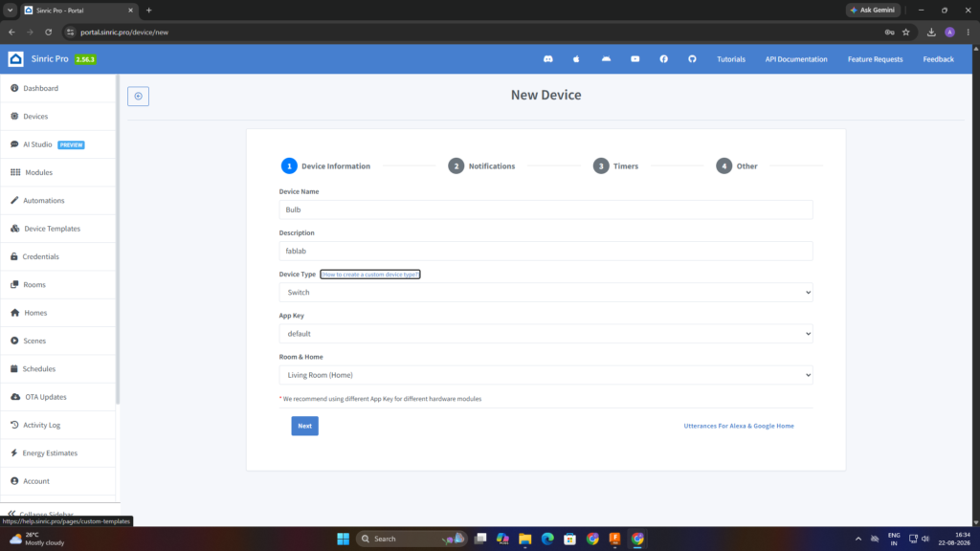Click the plus icon button beside New Device

138,97
